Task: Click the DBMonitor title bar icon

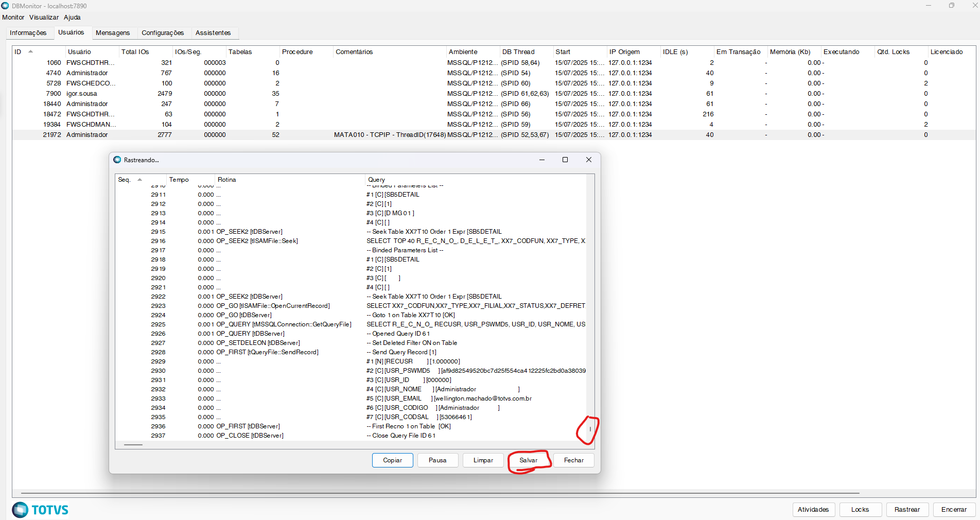Action: point(5,6)
